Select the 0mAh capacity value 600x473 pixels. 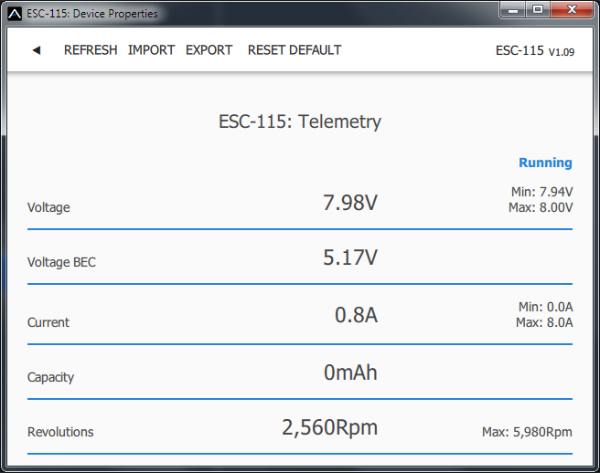coord(350,372)
